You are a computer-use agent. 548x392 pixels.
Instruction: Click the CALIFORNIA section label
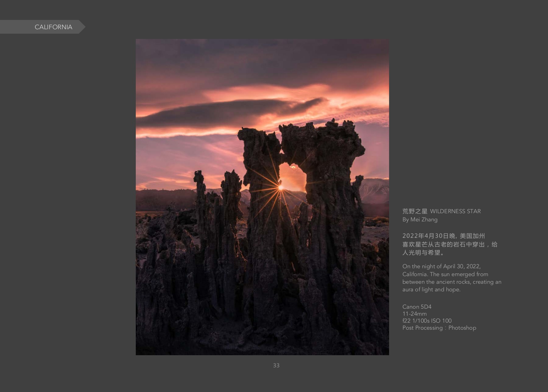point(53,27)
